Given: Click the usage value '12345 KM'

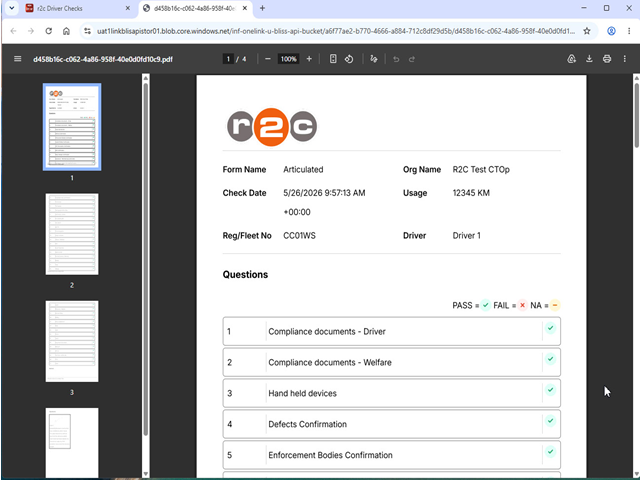Looking at the screenshot, I should click(x=471, y=193).
